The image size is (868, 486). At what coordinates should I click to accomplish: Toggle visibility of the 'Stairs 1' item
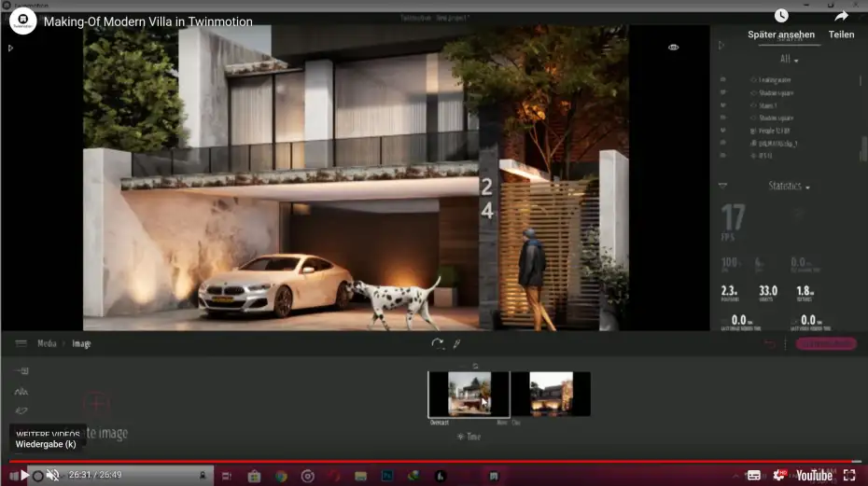(723, 105)
